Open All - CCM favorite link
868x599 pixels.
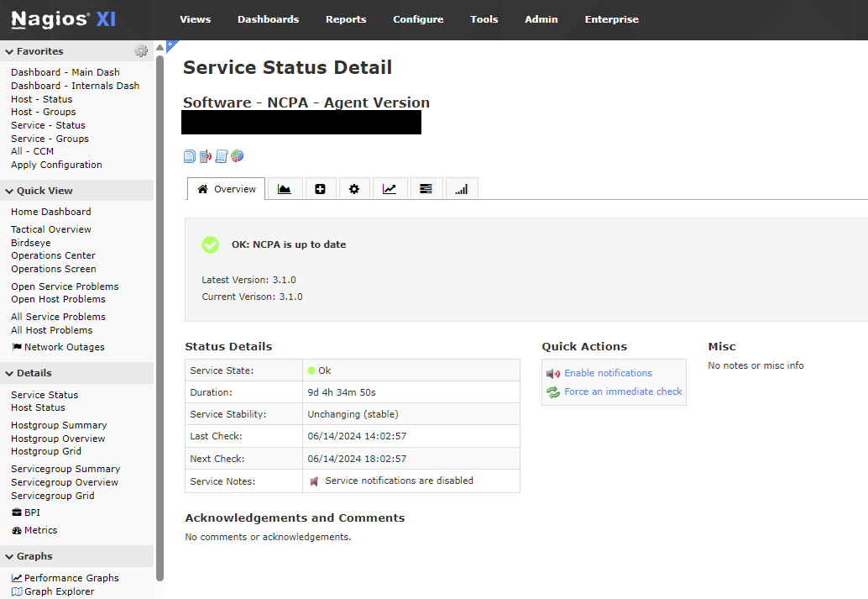coord(32,151)
